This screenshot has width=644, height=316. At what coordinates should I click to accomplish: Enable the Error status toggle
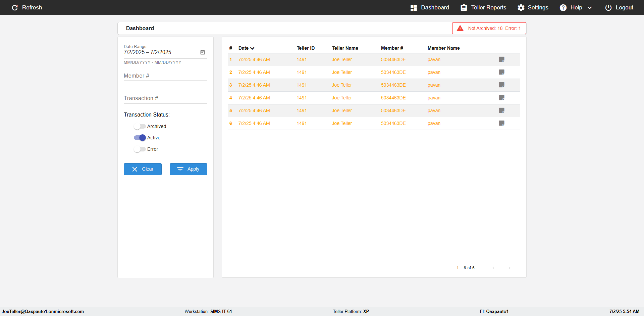[x=140, y=149]
